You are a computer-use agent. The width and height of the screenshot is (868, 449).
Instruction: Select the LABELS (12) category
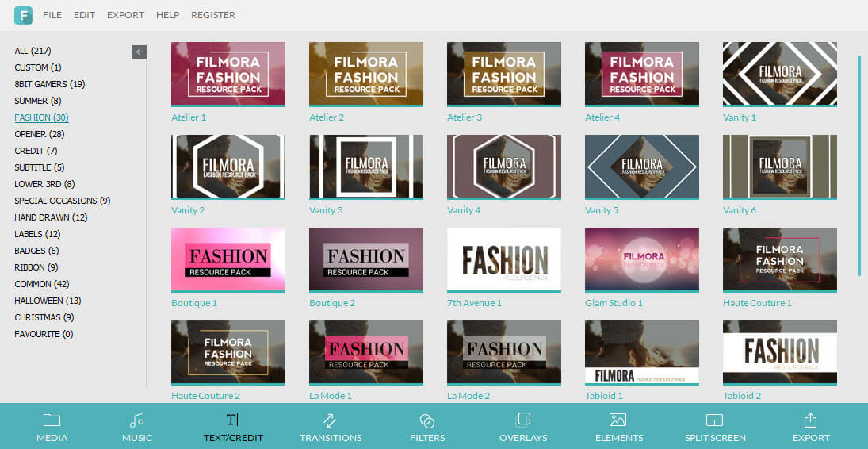[x=37, y=234]
